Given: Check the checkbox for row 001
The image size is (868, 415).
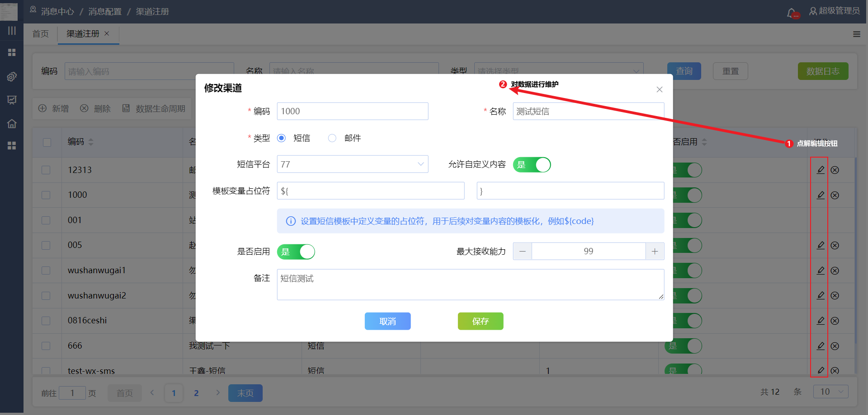Looking at the screenshot, I should (46, 220).
